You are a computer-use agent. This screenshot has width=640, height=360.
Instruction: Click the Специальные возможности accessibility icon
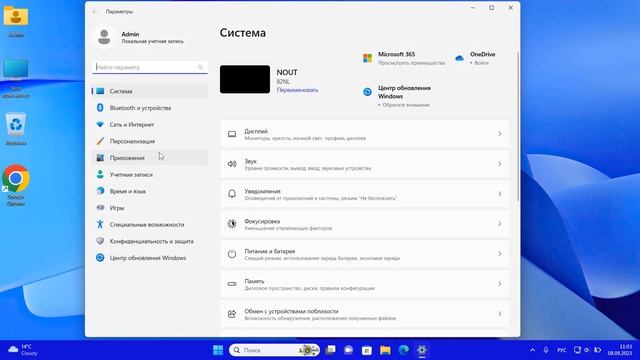[x=100, y=224]
